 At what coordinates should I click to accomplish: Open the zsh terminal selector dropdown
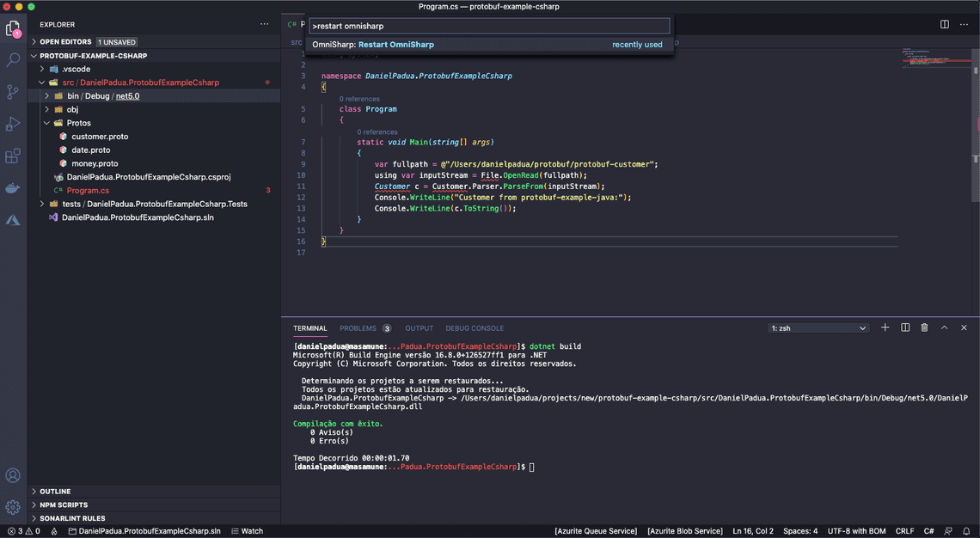[818, 328]
